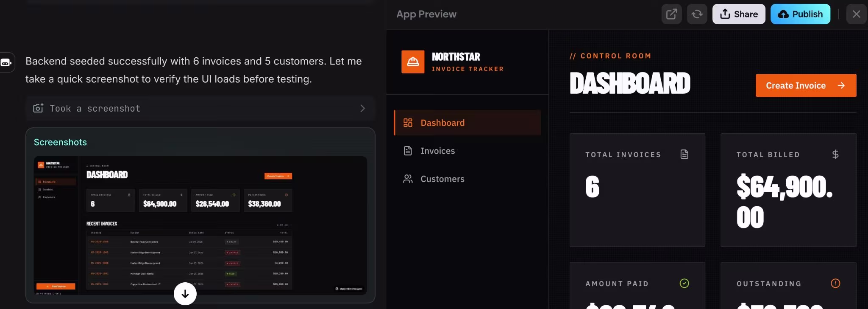Click the Northstar hard-hat logo icon

(413, 62)
